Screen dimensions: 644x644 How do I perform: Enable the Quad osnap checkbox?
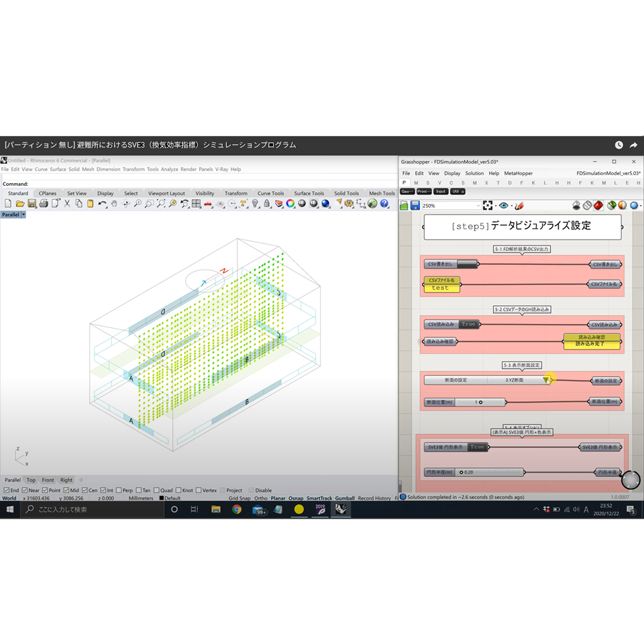[156, 490]
